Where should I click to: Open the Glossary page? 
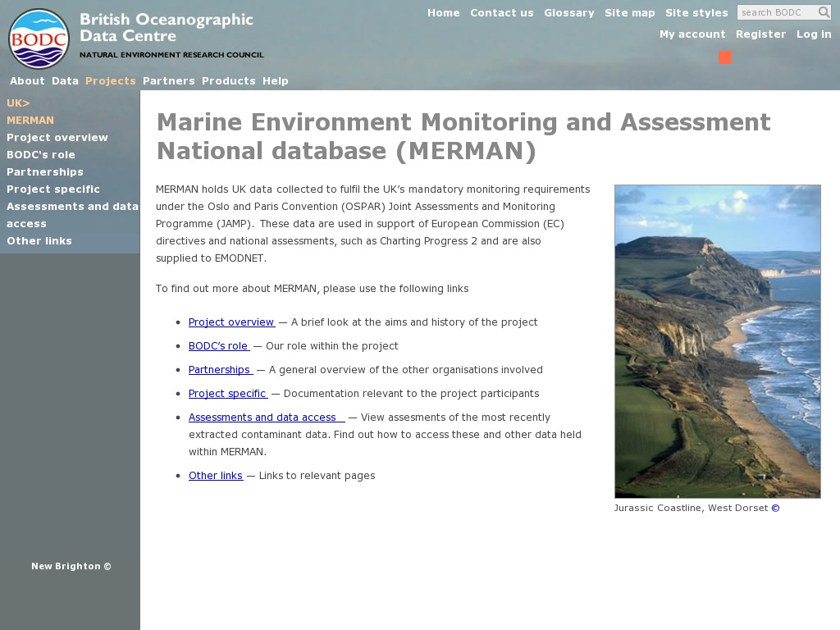pyautogui.click(x=569, y=13)
